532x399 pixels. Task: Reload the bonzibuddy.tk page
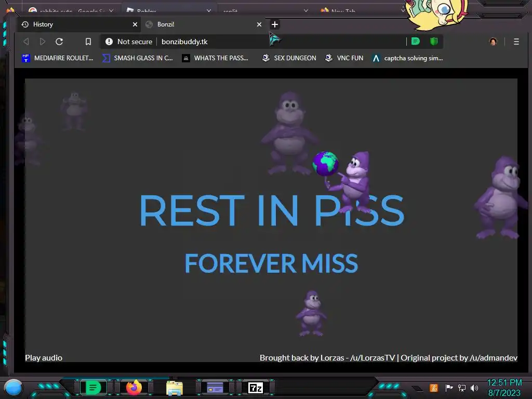tap(59, 42)
